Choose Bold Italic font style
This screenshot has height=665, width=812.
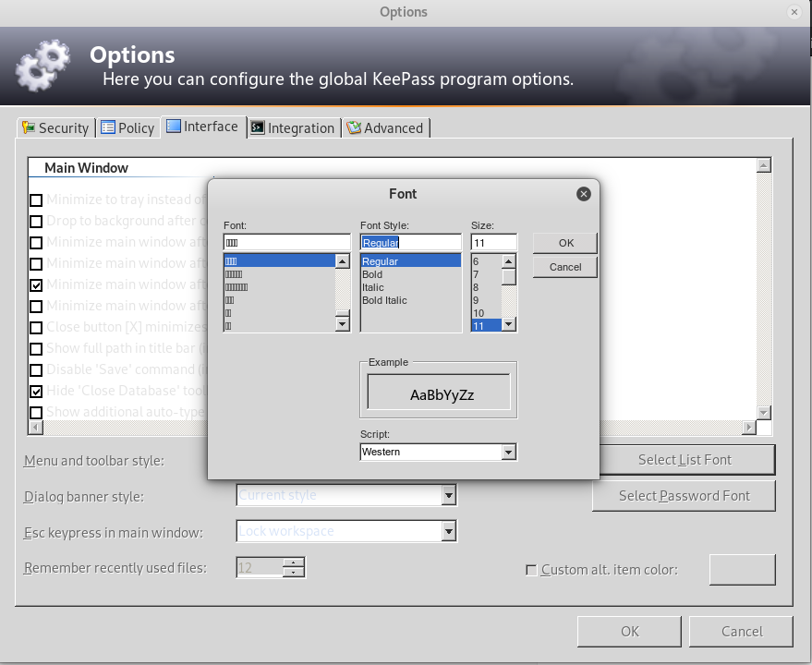pos(411,300)
